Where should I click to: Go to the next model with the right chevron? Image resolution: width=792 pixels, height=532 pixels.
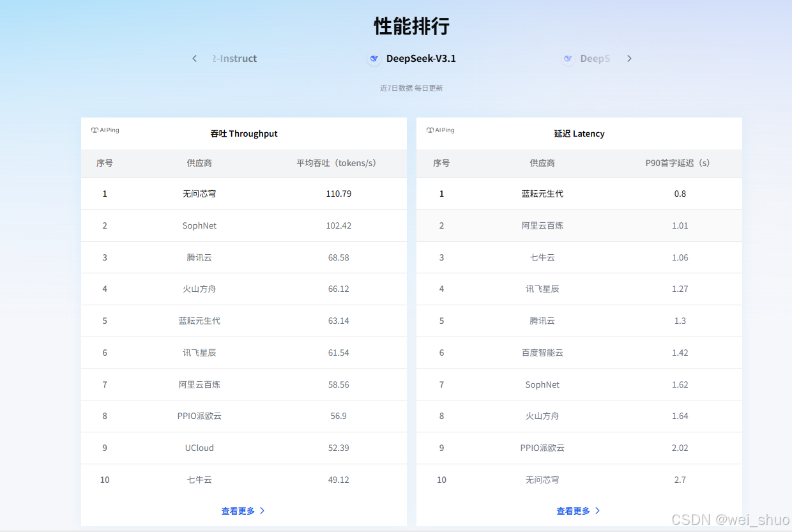(x=629, y=59)
